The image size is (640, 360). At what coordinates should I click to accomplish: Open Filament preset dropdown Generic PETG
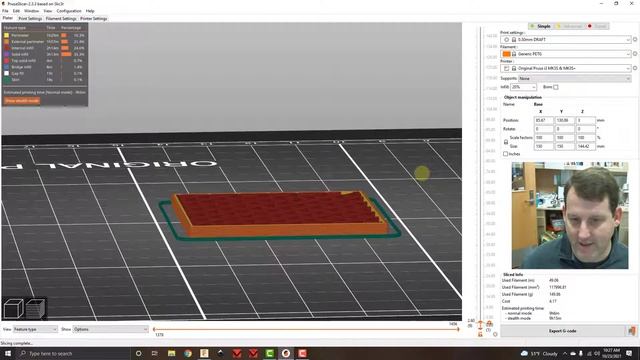tap(566, 54)
